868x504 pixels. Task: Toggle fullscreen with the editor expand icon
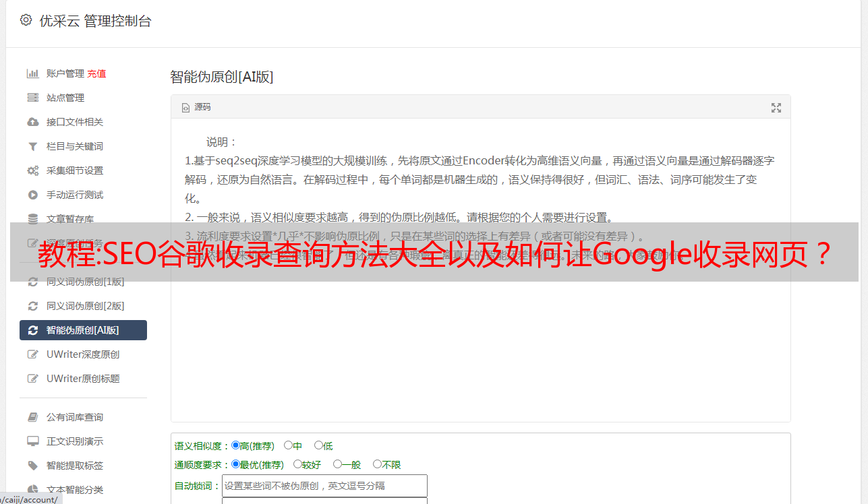pos(776,108)
